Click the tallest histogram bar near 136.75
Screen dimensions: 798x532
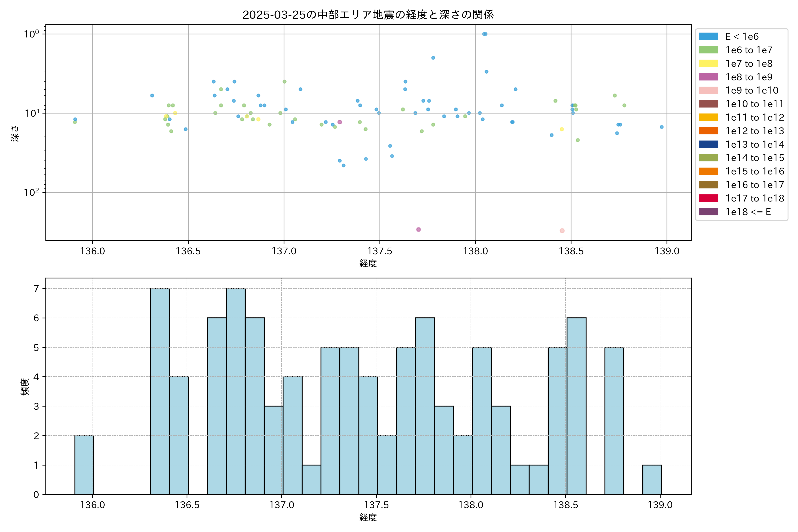(x=236, y=391)
